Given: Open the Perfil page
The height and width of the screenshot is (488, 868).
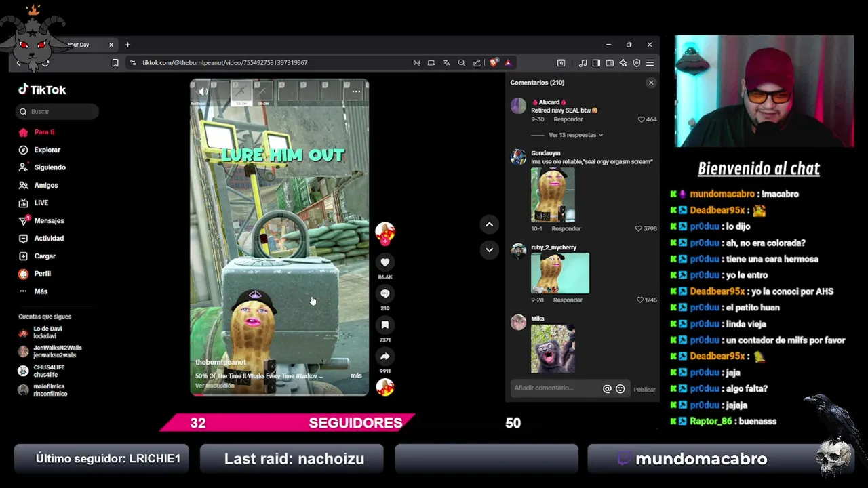Looking at the screenshot, I should tap(35, 273).
